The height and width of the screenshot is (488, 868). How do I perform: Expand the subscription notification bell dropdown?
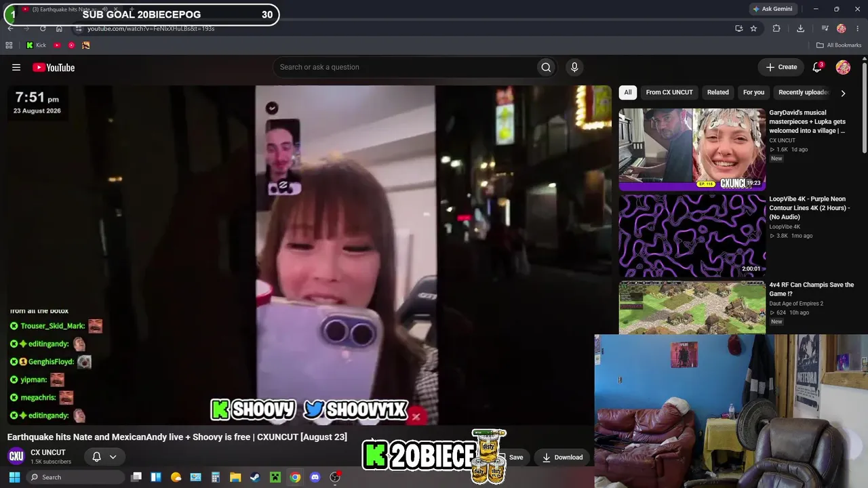[x=104, y=457]
